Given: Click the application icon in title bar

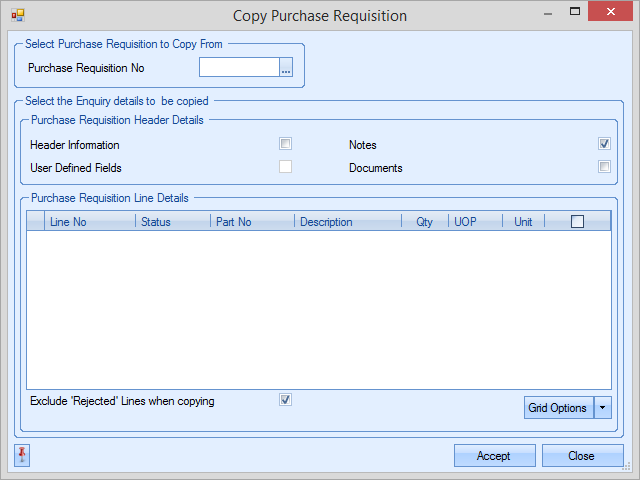Looking at the screenshot, I should [18, 15].
